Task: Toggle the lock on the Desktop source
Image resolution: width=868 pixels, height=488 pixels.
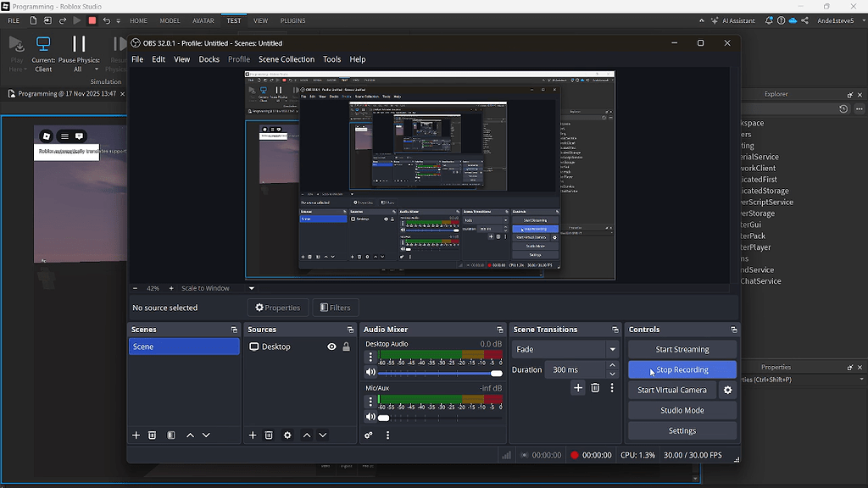Action: coord(346,347)
